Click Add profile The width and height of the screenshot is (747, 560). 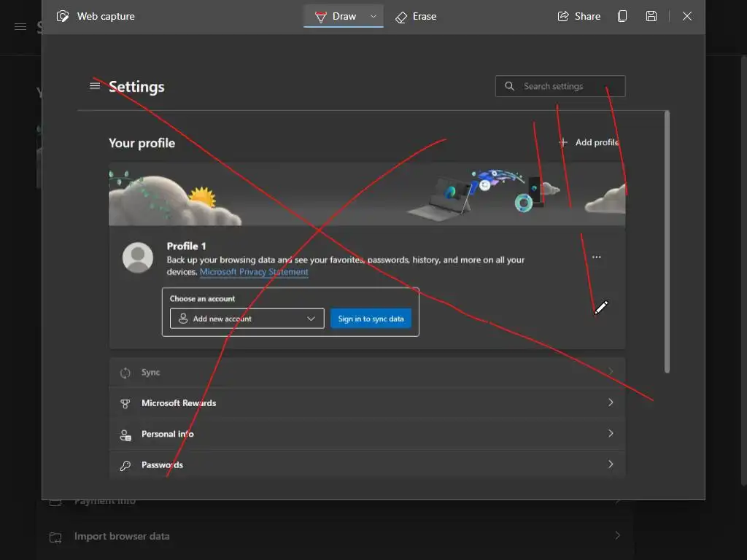(589, 142)
